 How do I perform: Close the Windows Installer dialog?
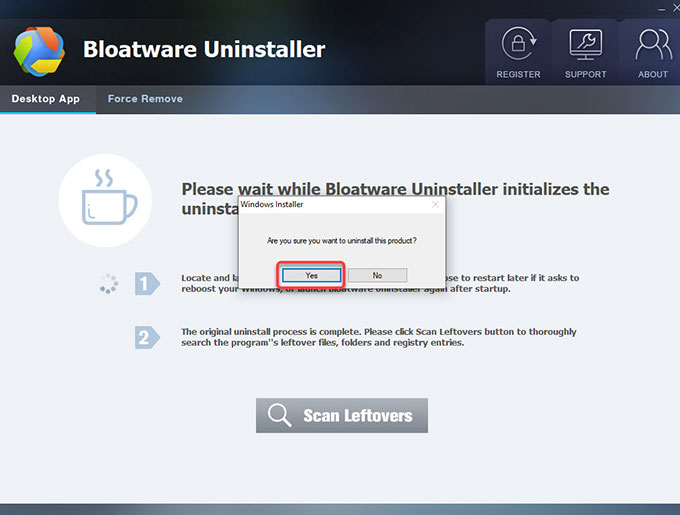point(435,204)
